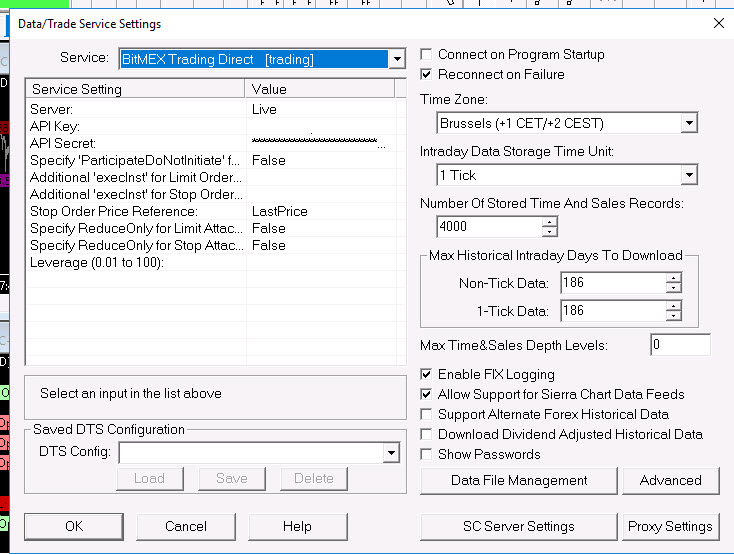Click the masked API Secret value

tap(319, 141)
